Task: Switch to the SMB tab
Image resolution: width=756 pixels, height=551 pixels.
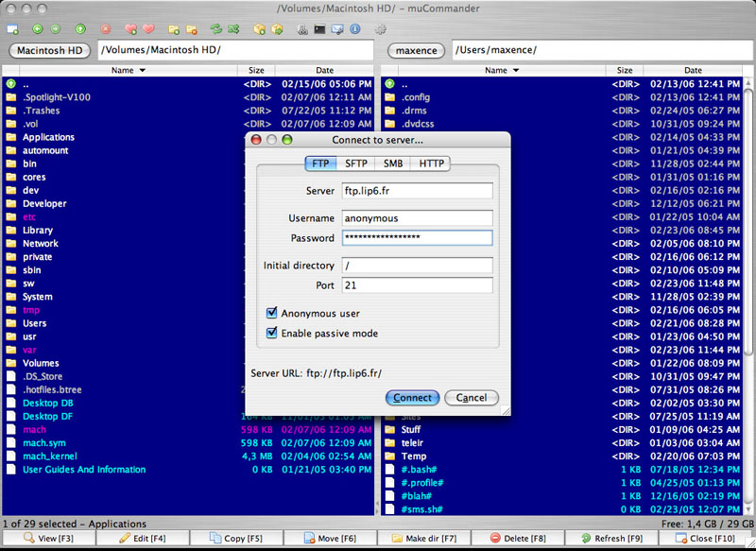Action: (x=393, y=164)
